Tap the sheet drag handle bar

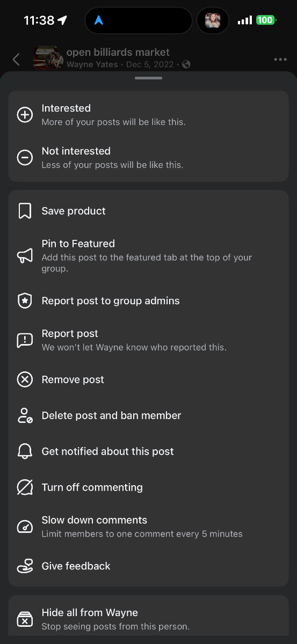click(149, 78)
